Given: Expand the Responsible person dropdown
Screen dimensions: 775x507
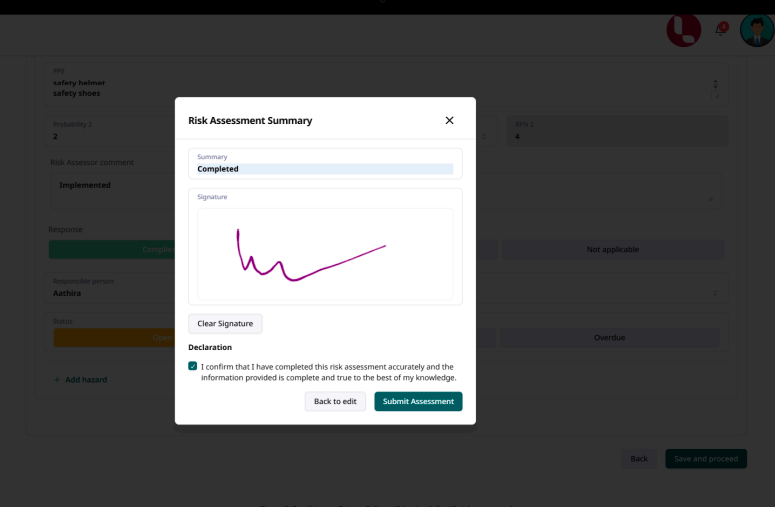Looking at the screenshot, I should tap(715, 293).
